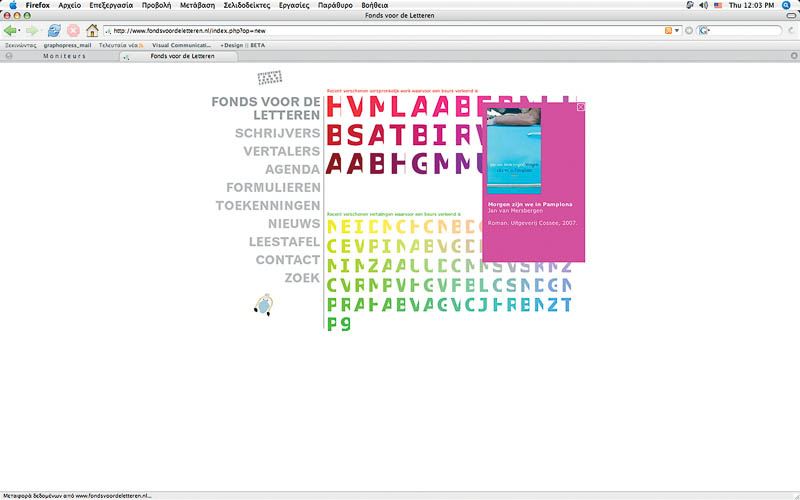Open the Visual Communicati... bookmark
Screen dimensions: 800x500
point(182,45)
